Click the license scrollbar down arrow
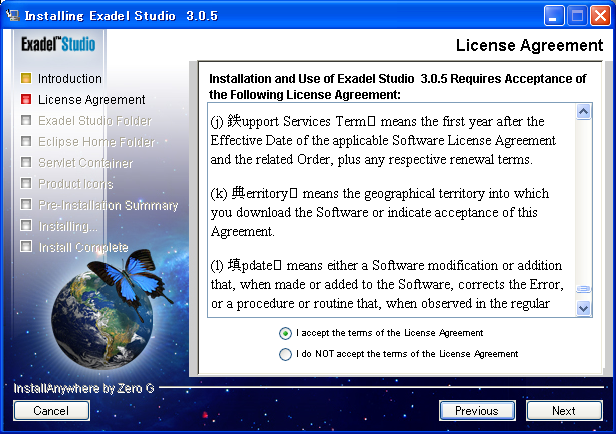Viewport: 616px width, 434px height. pos(583,308)
